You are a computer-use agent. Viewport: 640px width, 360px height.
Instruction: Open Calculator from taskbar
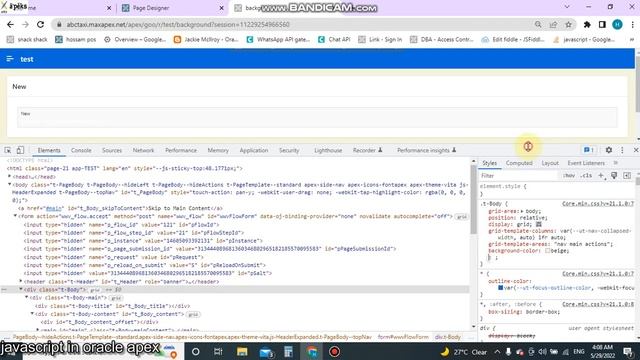[288, 351]
